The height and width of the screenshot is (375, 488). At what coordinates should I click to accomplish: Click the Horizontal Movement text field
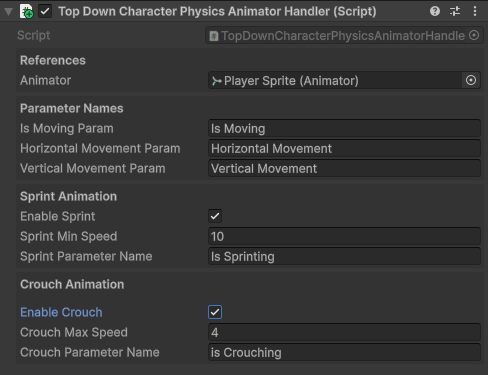[344, 148]
